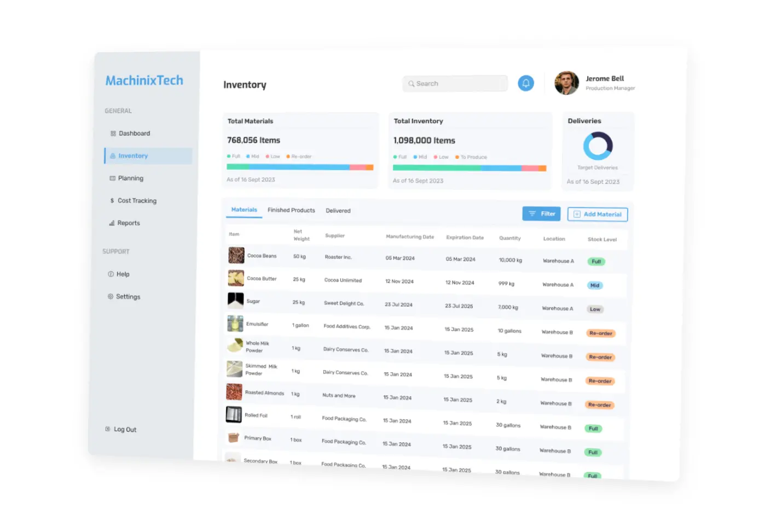
Task: Click Jerome Bell's profile photo
Action: (566, 83)
